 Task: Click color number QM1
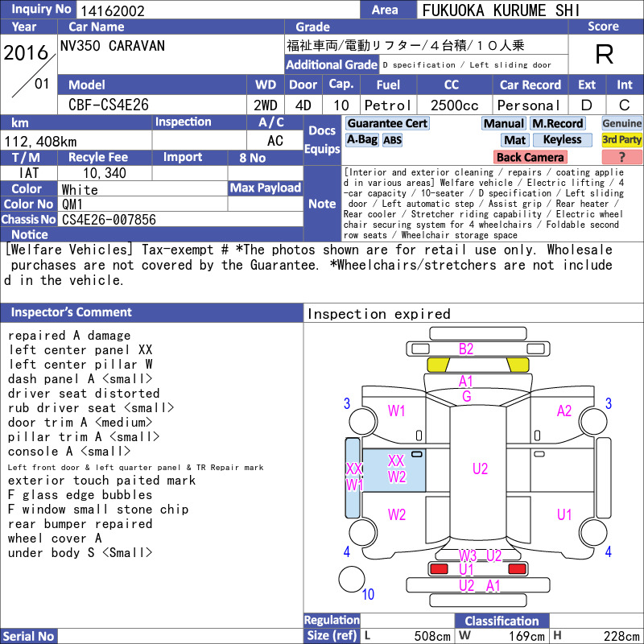(x=72, y=204)
